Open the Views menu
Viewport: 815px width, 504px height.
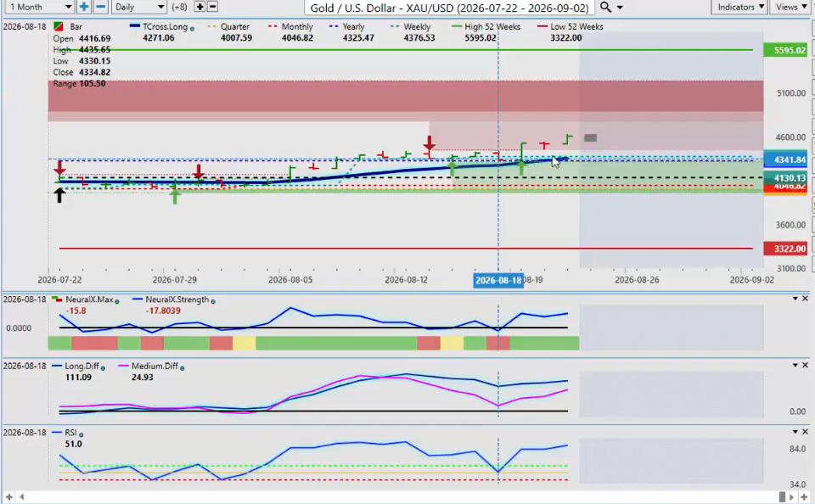[x=790, y=7]
